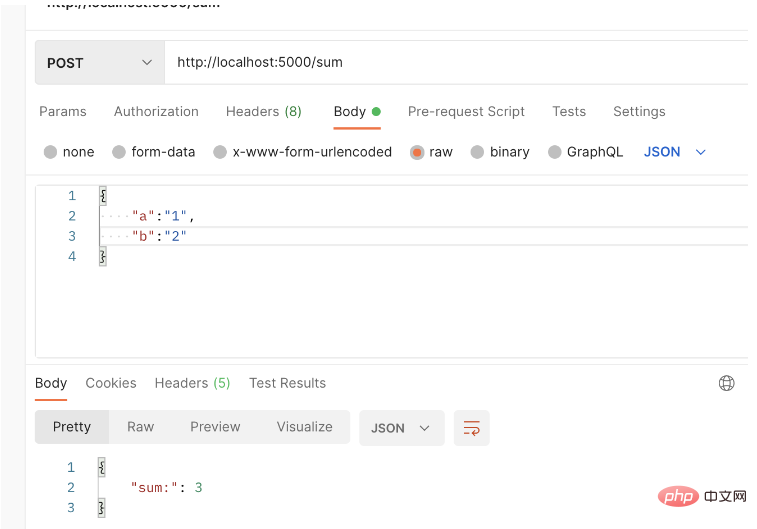The image size is (757, 529).
Task: Open the request Settings tab
Action: 639,111
